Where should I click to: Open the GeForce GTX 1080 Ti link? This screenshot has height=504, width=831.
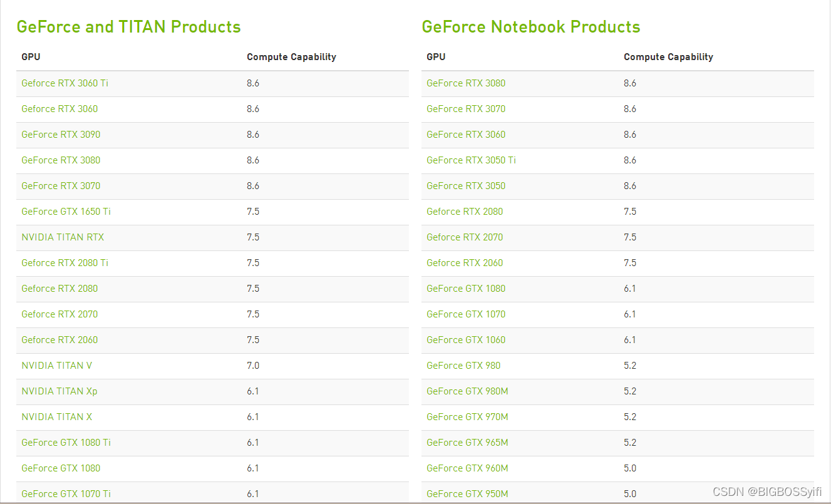tap(66, 443)
